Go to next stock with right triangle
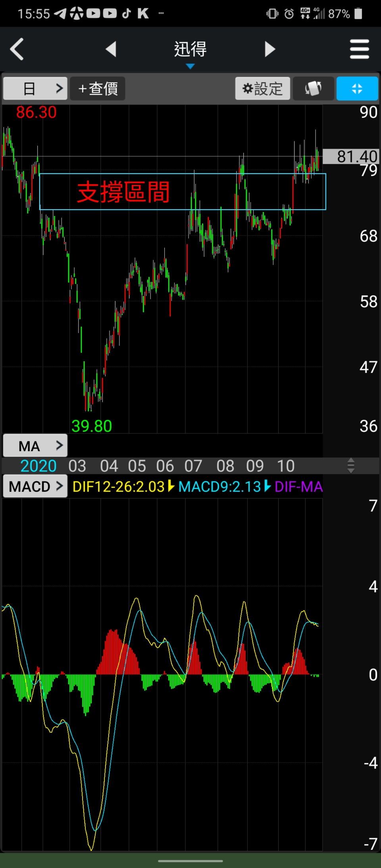 tap(270, 49)
